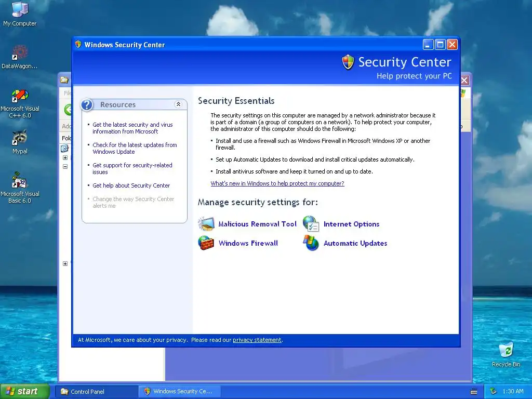Close the Control Panel window behind
Image resolution: width=532 pixels, height=399 pixels.
click(x=464, y=81)
